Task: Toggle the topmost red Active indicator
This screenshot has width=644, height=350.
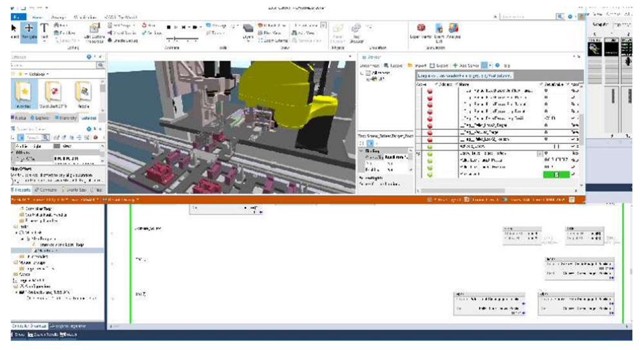Action: click(429, 91)
